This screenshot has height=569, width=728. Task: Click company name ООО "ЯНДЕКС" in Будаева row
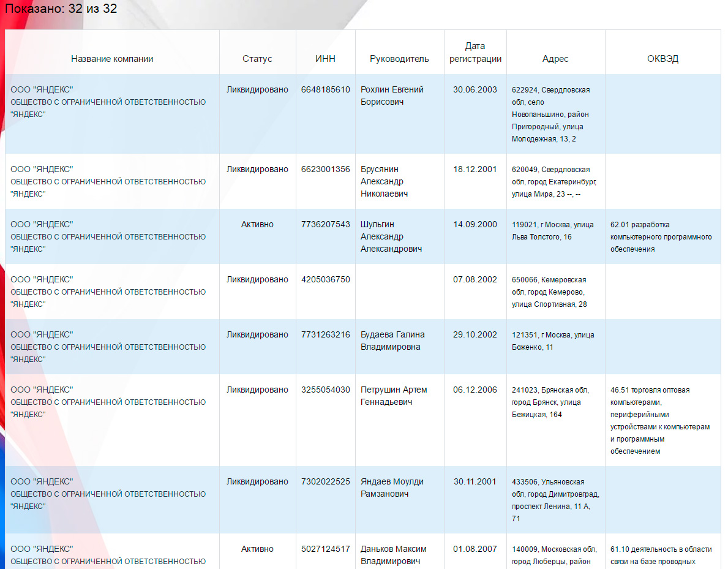click(x=42, y=335)
